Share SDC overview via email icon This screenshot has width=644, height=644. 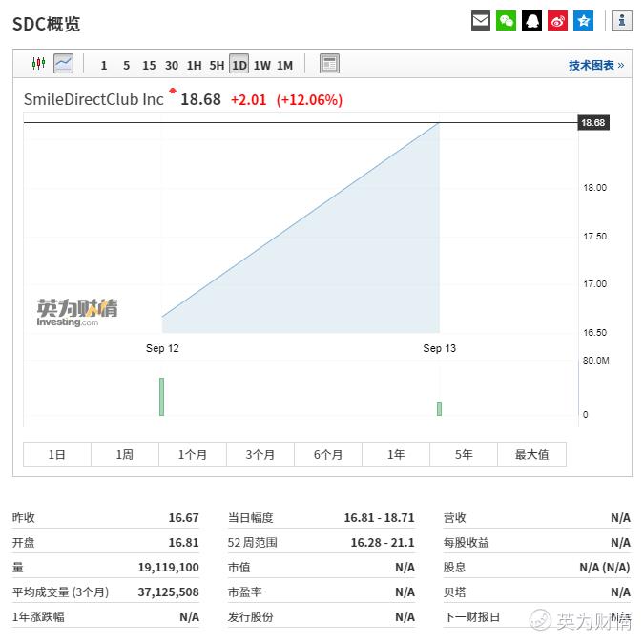[x=481, y=21]
